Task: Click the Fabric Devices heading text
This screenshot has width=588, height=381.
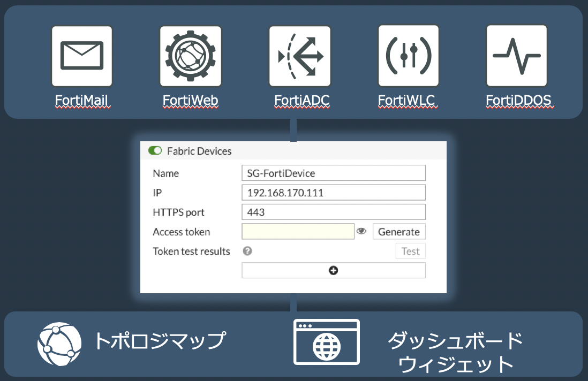Action: [x=199, y=151]
